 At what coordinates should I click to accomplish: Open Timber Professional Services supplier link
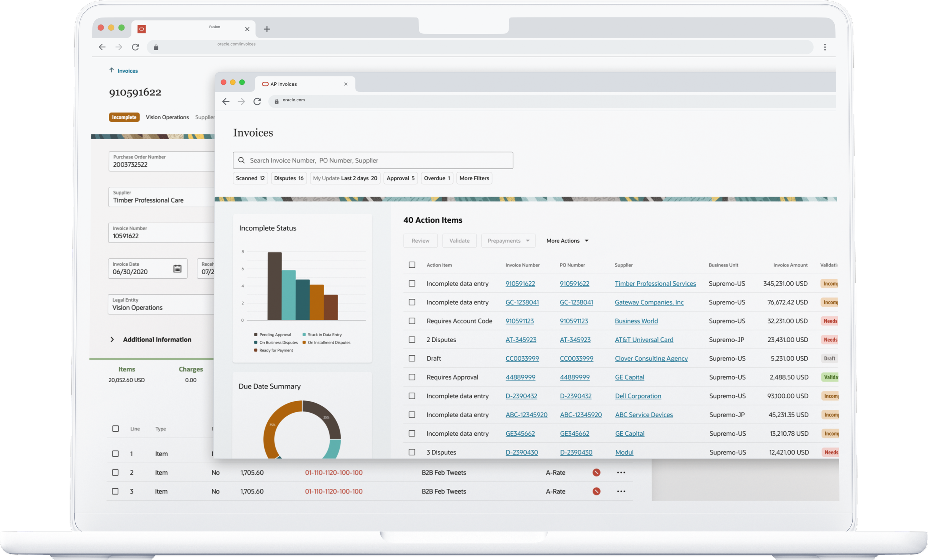tap(655, 284)
